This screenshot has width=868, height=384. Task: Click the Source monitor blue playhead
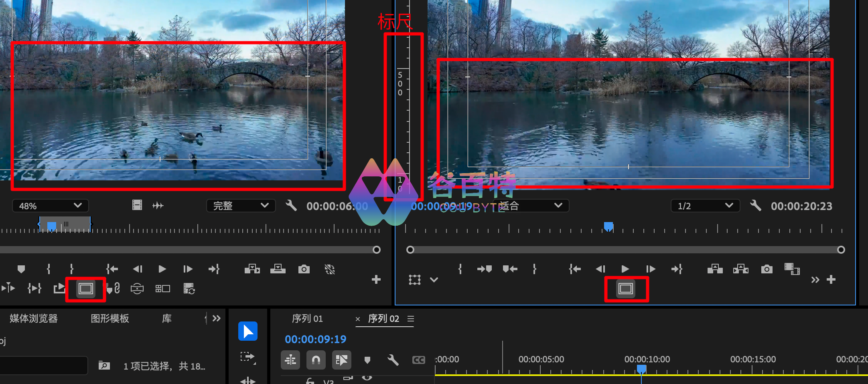tap(52, 226)
